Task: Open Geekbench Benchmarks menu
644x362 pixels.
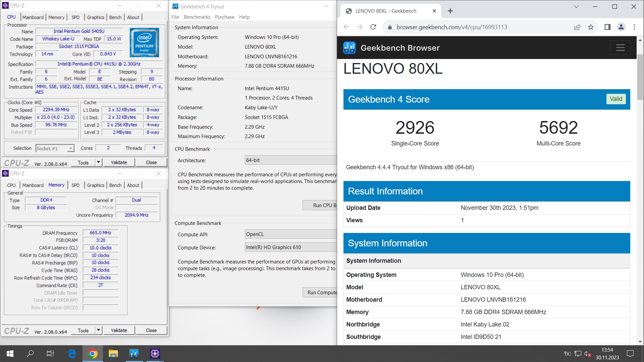Action: (x=197, y=17)
